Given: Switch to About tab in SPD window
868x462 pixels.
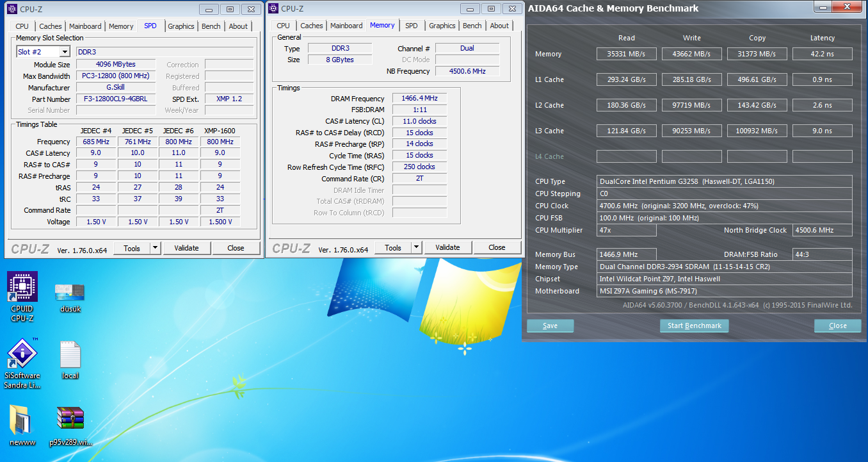Looking at the screenshot, I should (238, 26).
